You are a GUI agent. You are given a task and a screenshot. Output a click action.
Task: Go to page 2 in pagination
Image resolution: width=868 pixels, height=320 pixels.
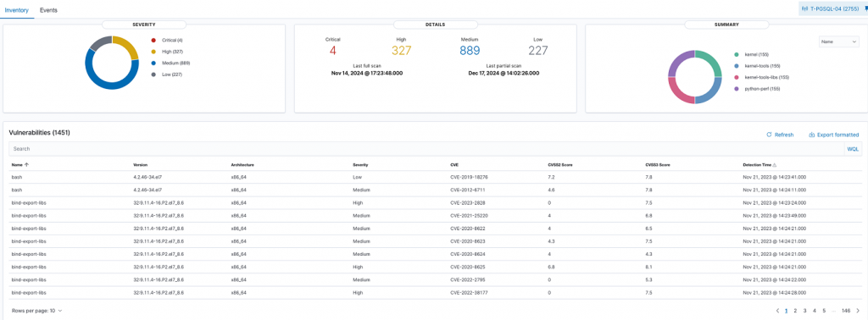(795, 311)
